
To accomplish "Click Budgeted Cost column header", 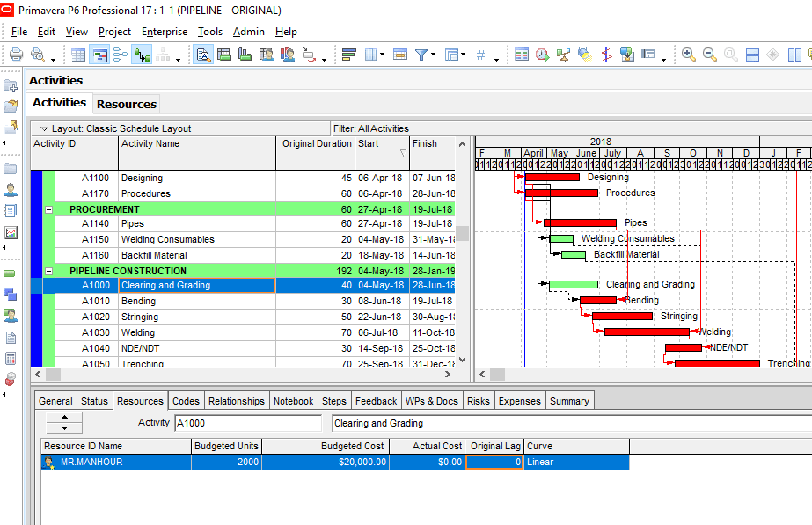I will tap(326, 446).
